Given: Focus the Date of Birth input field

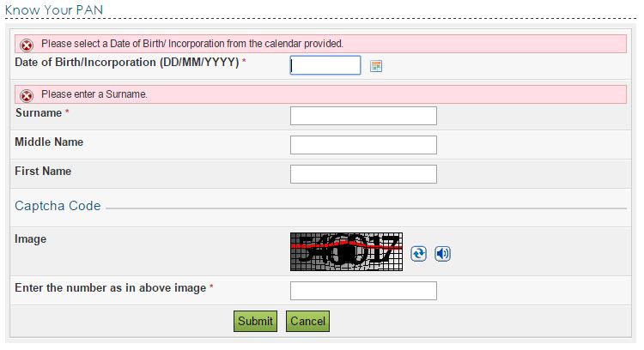Looking at the screenshot, I should tap(325, 65).
